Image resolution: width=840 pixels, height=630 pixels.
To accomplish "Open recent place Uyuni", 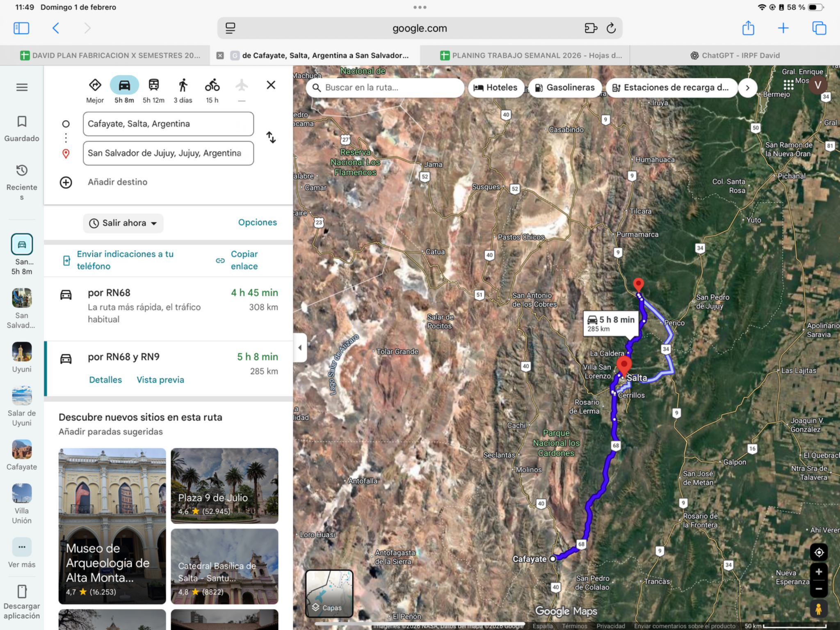I will tap(22, 358).
